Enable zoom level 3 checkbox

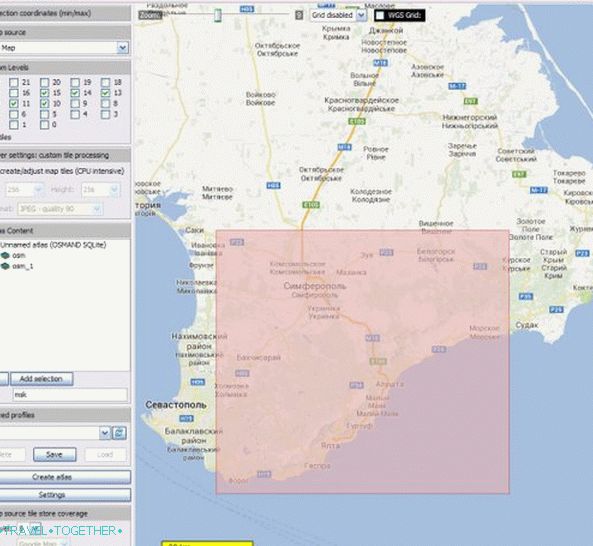pyautogui.click(x=106, y=114)
